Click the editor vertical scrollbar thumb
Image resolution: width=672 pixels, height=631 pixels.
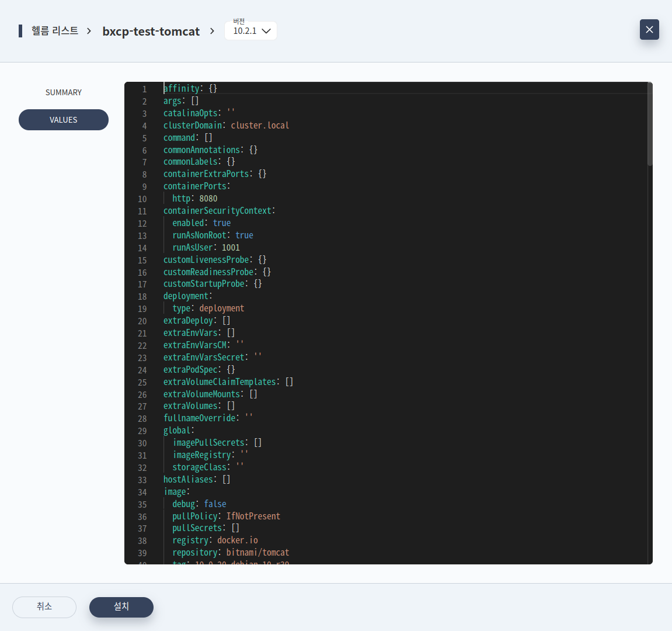coord(650,124)
